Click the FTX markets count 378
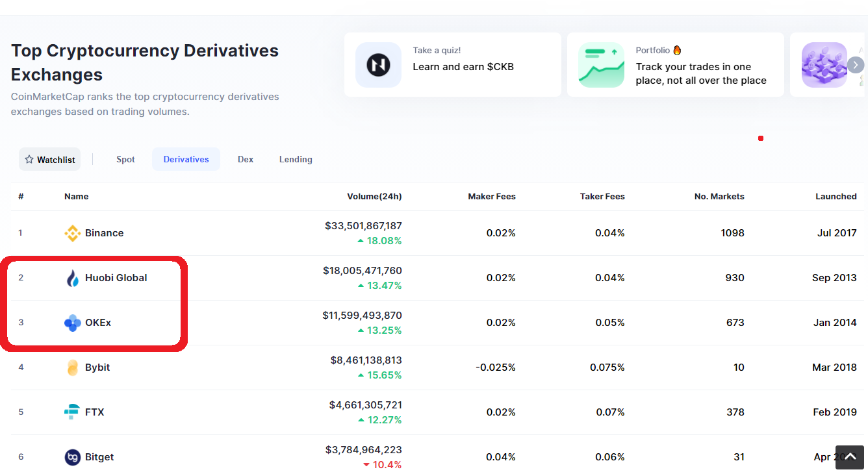Screen dimensions: 868x474 click(735, 412)
